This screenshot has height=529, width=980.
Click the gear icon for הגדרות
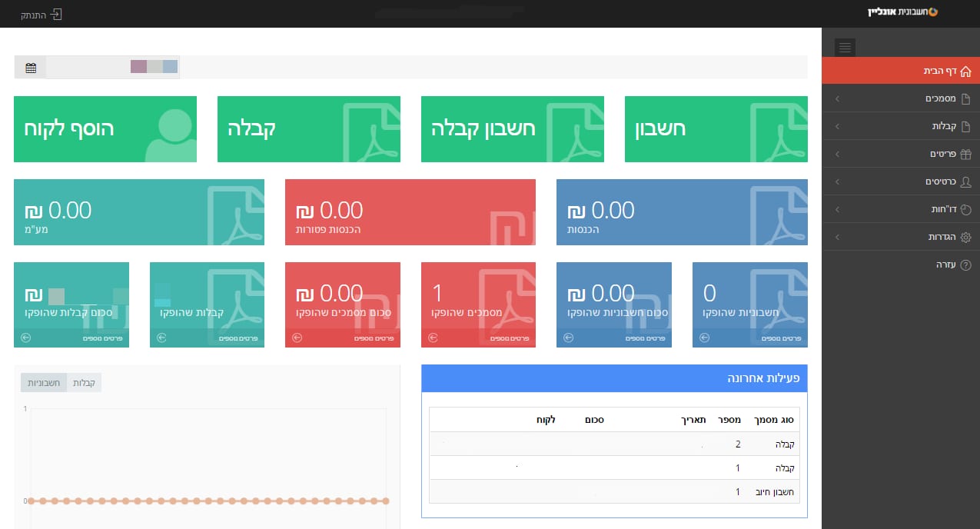[966, 237]
